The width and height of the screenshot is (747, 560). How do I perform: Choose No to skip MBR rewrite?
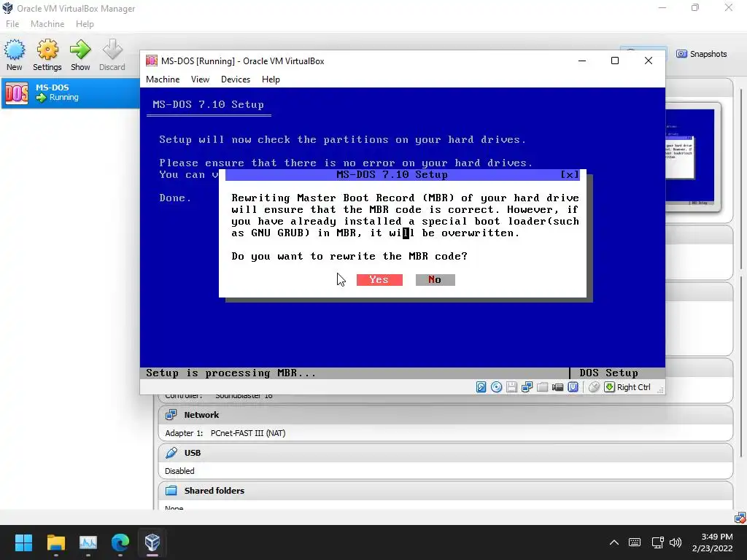click(x=435, y=279)
